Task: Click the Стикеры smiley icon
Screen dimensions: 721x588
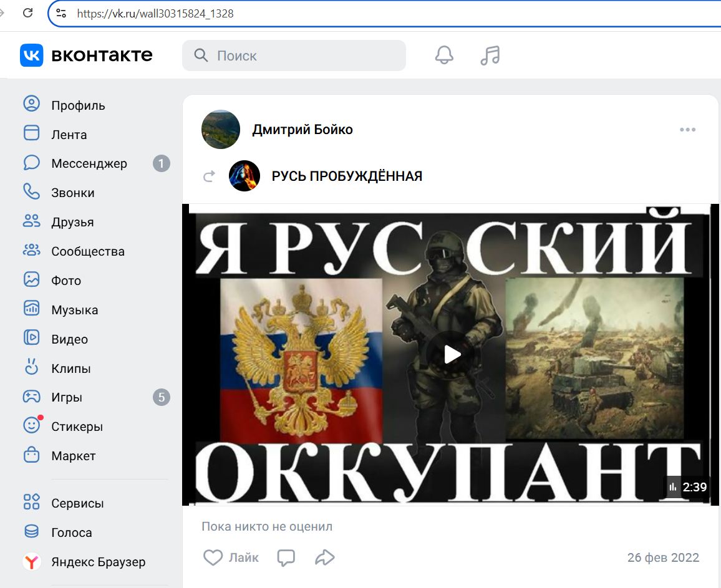Action: pos(31,425)
